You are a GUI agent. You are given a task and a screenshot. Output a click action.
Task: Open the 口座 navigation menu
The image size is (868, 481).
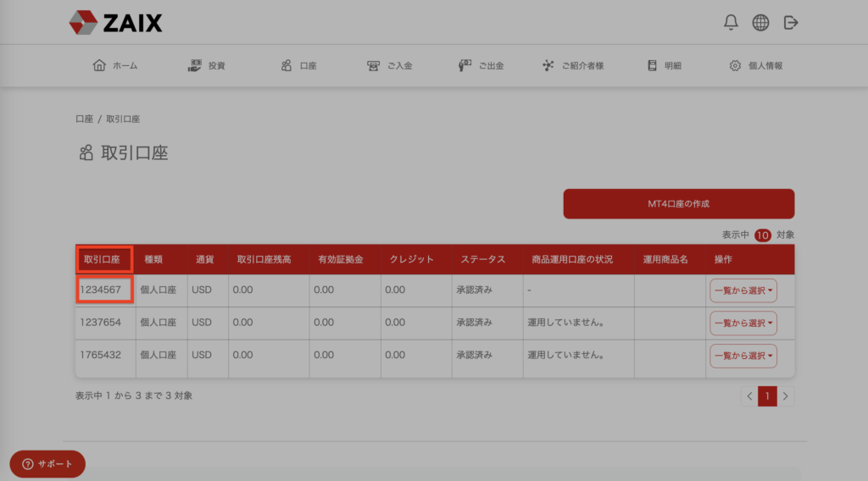click(298, 66)
